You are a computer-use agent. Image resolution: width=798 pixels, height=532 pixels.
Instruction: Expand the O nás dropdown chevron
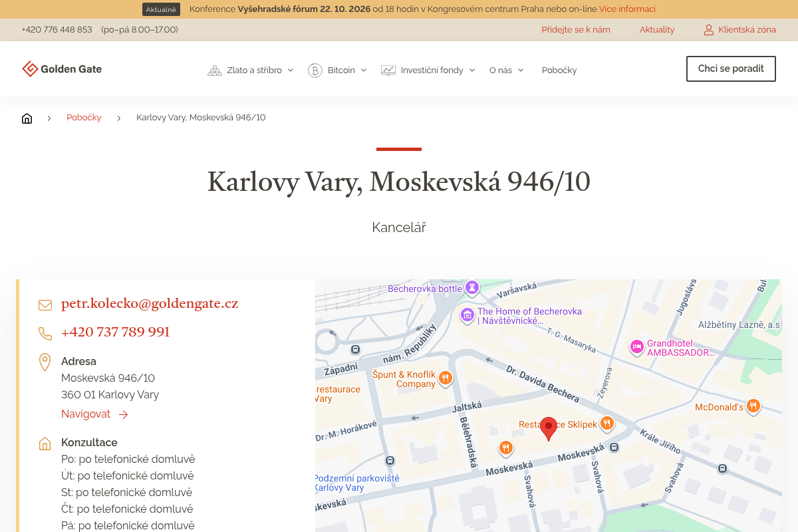click(521, 70)
